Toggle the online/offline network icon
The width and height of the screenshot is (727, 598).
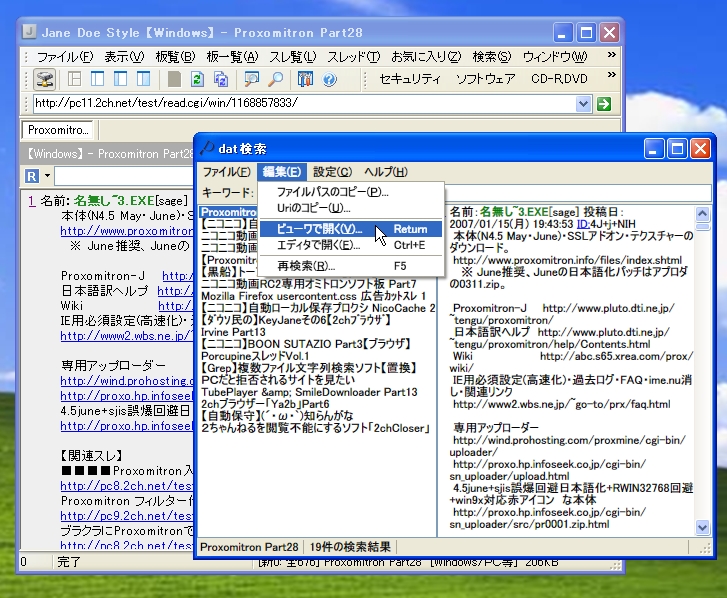[45, 79]
